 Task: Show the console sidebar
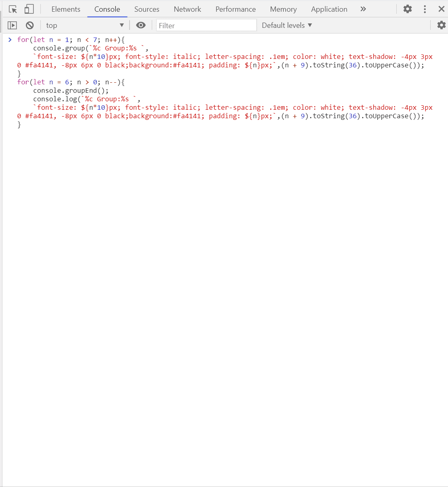13,25
